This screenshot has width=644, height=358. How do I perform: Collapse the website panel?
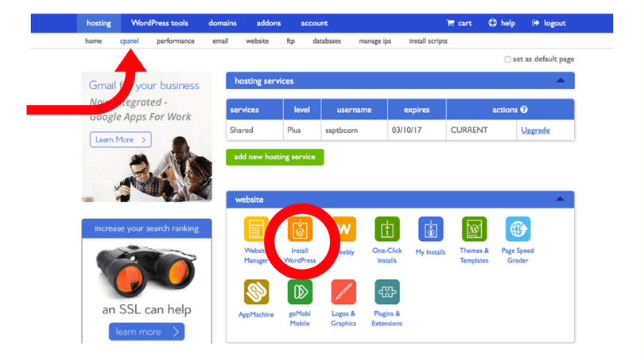tap(560, 199)
